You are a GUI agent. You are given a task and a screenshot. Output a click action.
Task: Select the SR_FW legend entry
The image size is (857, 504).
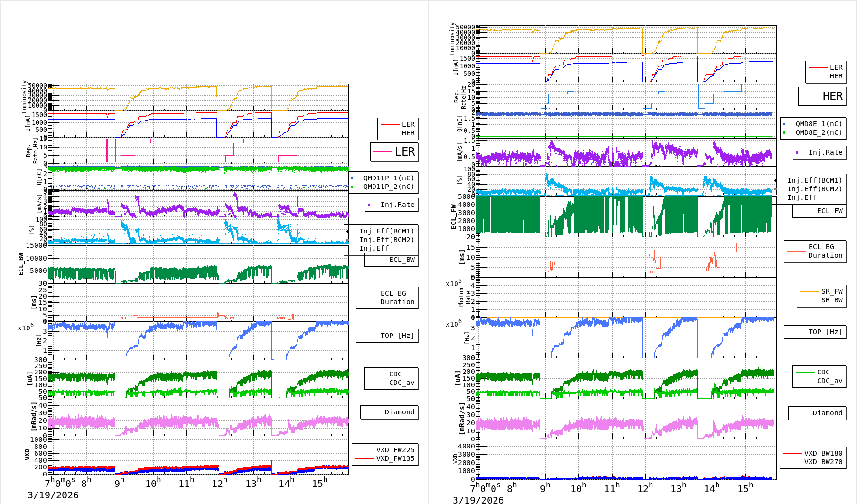pyautogui.click(x=831, y=291)
